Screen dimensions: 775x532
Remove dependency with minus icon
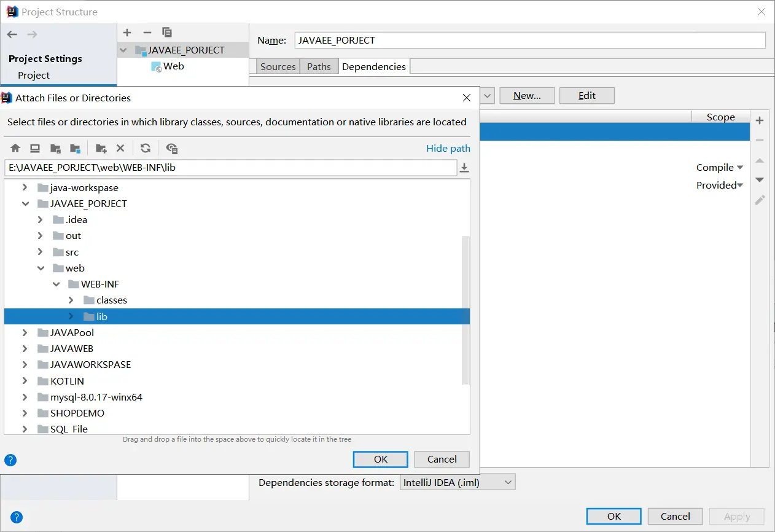click(760, 140)
